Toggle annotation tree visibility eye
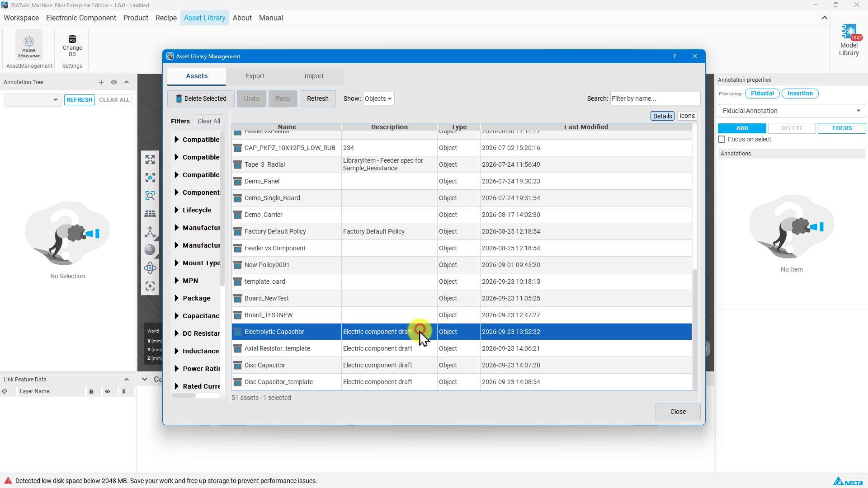868x488 pixels. coord(114,82)
